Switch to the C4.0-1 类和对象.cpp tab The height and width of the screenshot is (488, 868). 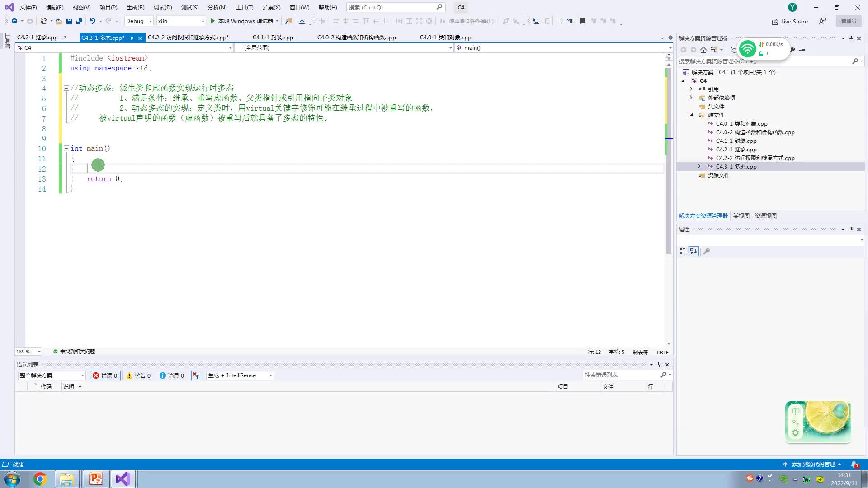click(446, 38)
